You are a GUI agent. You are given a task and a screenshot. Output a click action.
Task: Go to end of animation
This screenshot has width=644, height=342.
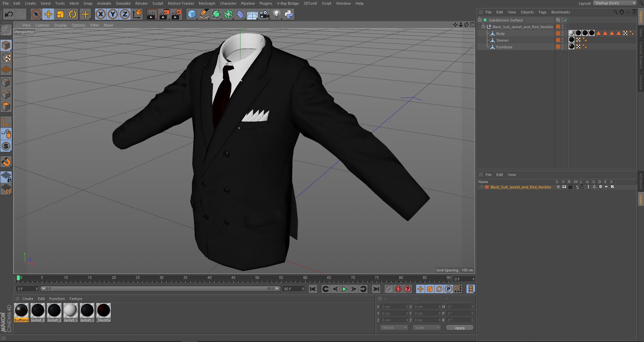(x=376, y=289)
